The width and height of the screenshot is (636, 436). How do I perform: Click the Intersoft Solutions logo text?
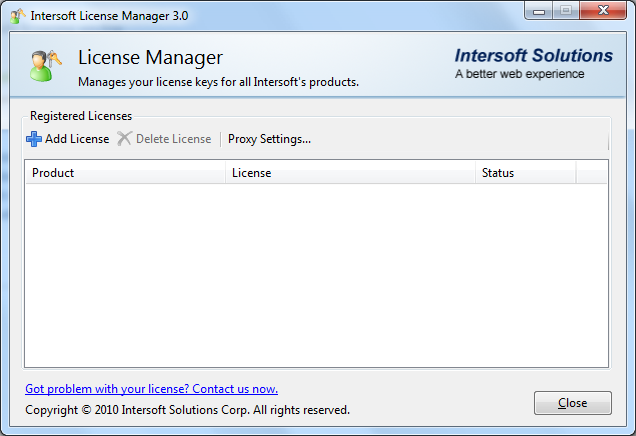533,56
